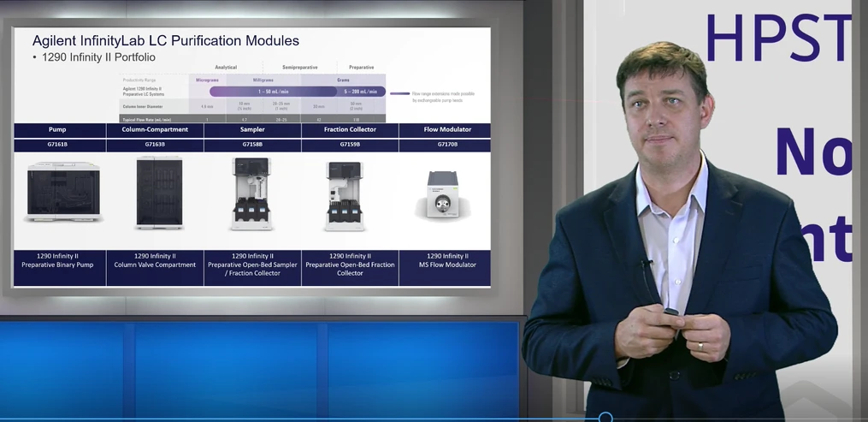Select the Pump column header
Image resolution: width=868 pixels, height=422 pixels.
pos(58,130)
